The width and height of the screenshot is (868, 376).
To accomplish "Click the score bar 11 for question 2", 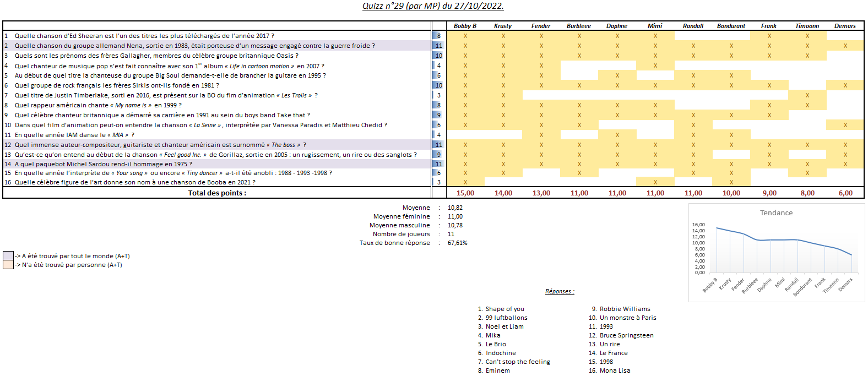I will [438, 46].
